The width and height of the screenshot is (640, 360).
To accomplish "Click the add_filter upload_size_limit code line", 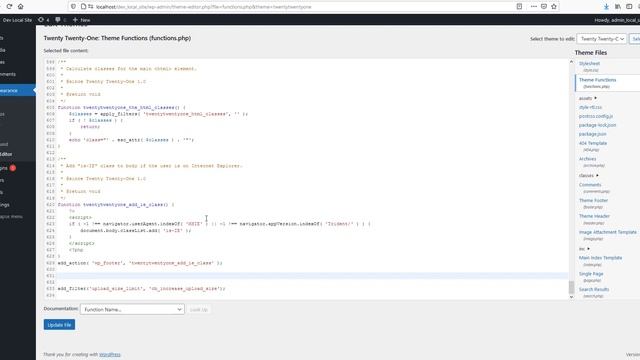I will [x=141, y=289].
